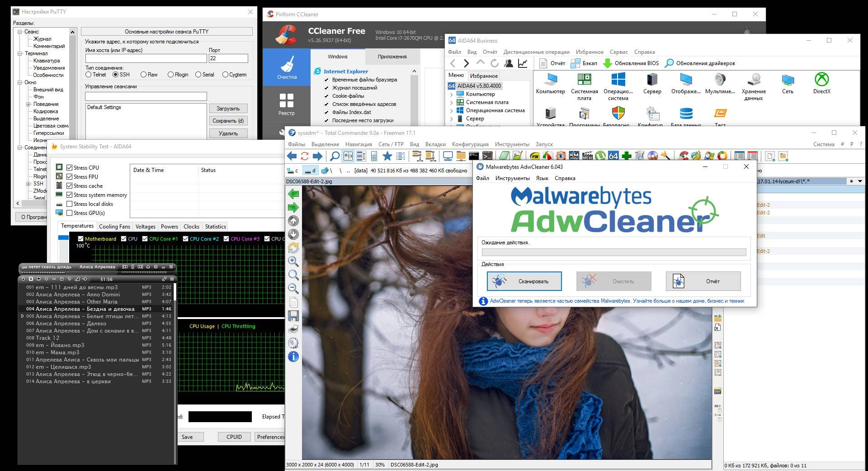Select the Telnet connection type in PuTTY
Image resolution: width=868 pixels, height=471 pixels.
point(89,75)
